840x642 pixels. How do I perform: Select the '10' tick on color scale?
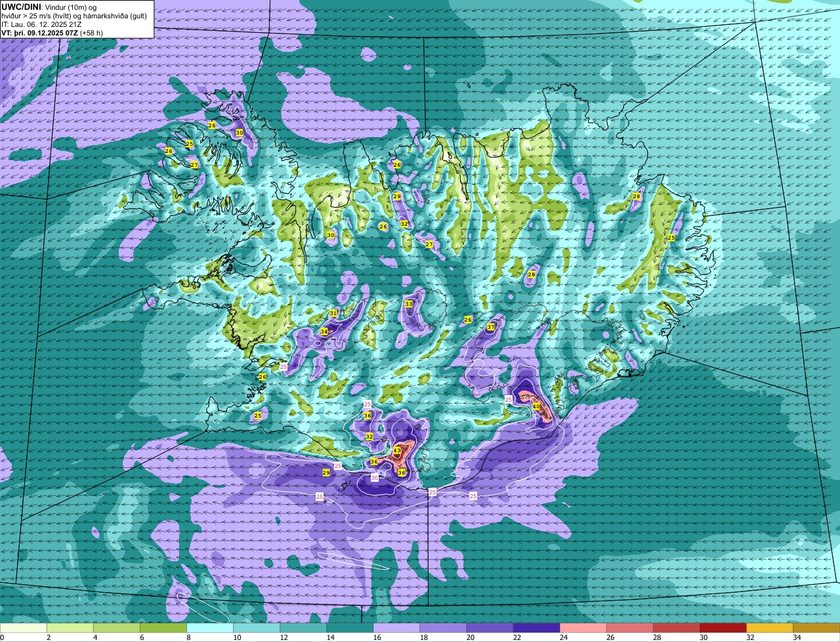coord(236,637)
